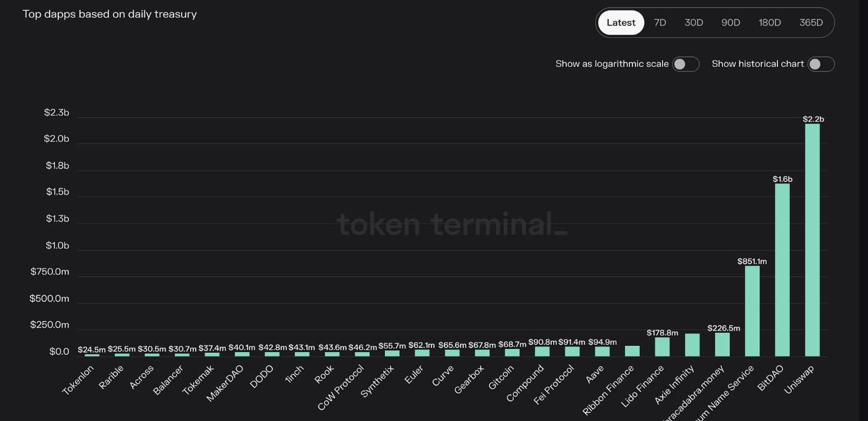Select the Compound $90.8m bar
This screenshot has height=421, width=868.
tap(542, 351)
